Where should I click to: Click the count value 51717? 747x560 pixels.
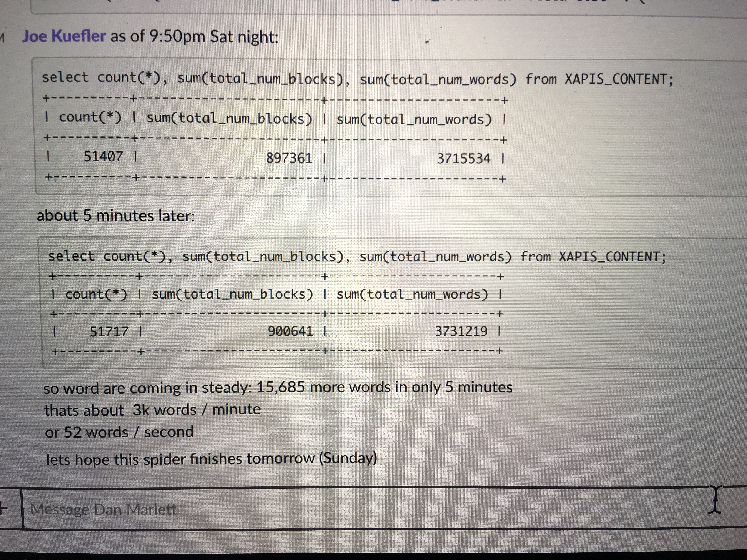[109, 331]
